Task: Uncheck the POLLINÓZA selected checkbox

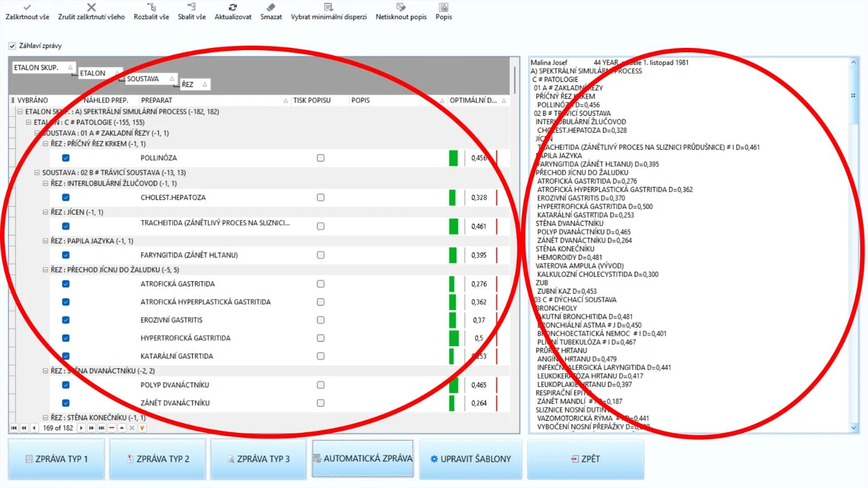Action: click(66, 158)
